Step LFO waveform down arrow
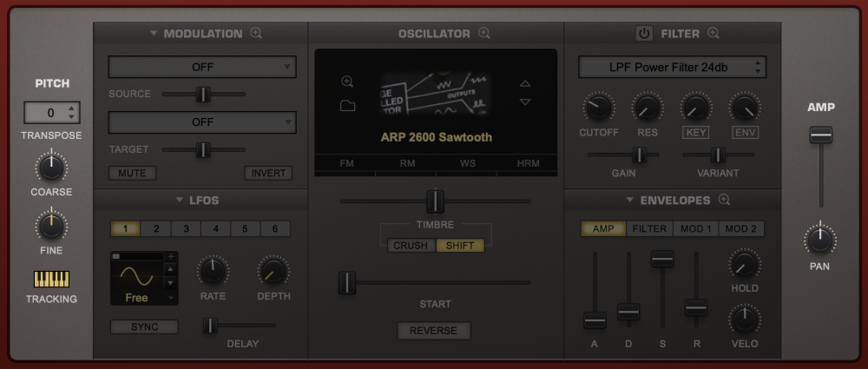This screenshot has width=868, height=369. (x=171, y=282)
